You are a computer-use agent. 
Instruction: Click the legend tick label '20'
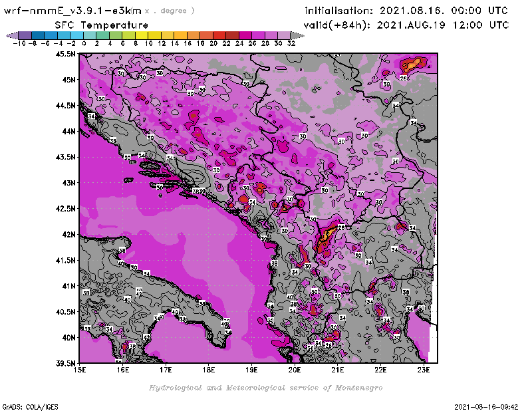pos(213,43)
